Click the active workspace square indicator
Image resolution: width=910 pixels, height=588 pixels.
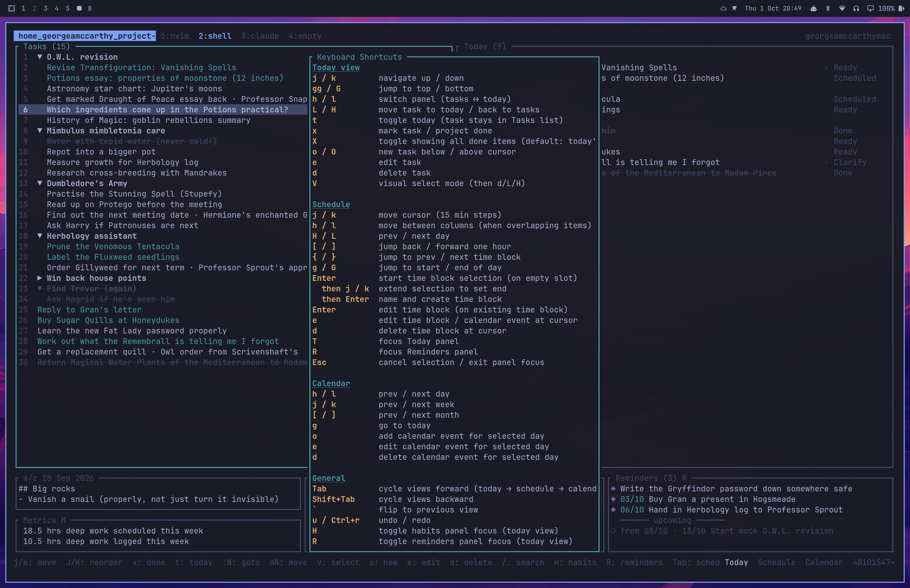[x=79, y=8]
